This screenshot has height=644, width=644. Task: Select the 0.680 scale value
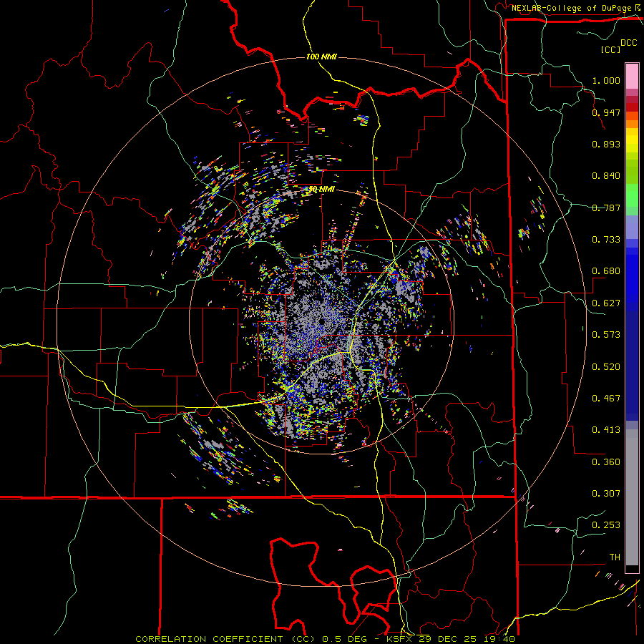pyautogui.click(x=606, y=271)
